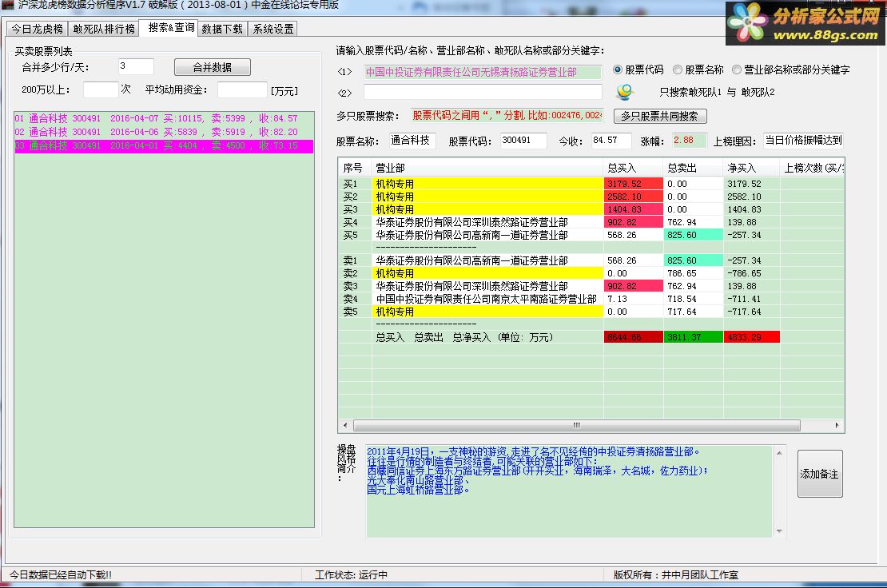Click the 8644.66 total buy summary cell
This screenshot has height=588, width=887.
coord(633,337)
